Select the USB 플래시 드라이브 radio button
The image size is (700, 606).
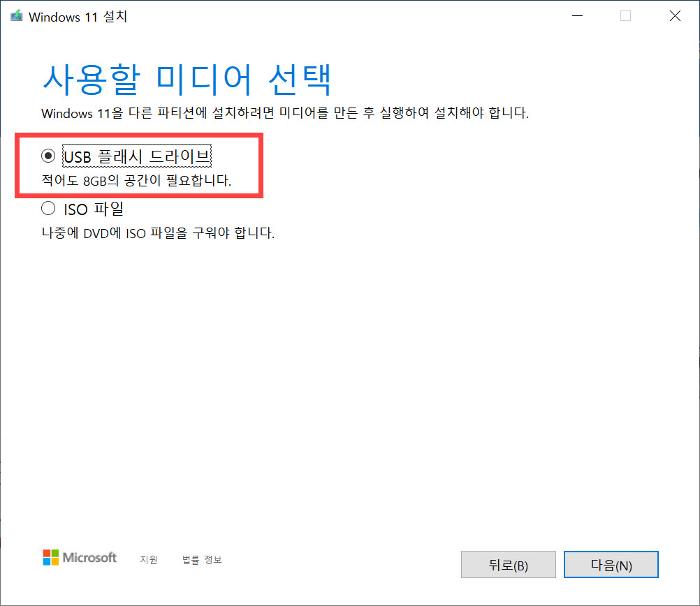coord(48,156)
